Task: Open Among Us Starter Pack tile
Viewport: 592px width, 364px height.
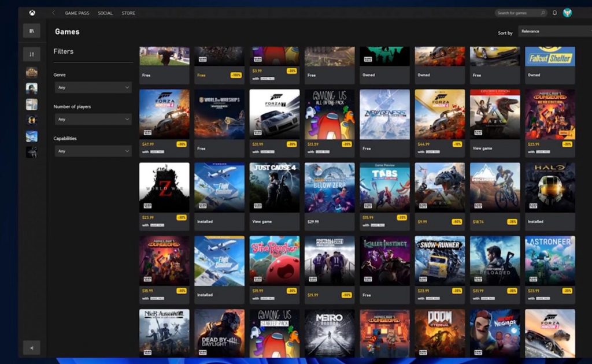Action: click(275, 333)
